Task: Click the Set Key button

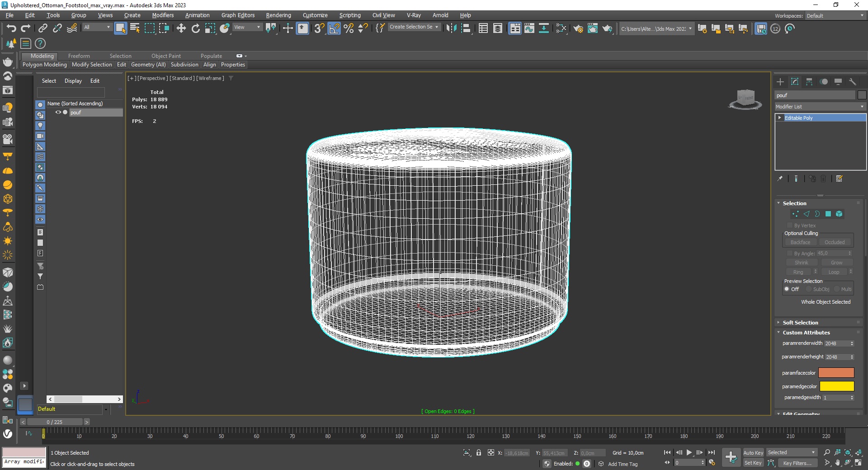Action: (753, 463)
